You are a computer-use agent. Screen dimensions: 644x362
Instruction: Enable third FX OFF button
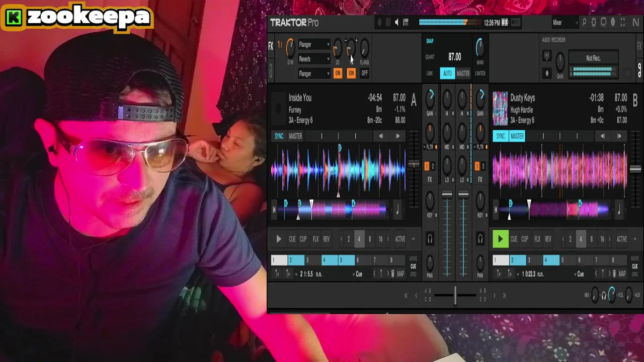(x=365, y=73)
